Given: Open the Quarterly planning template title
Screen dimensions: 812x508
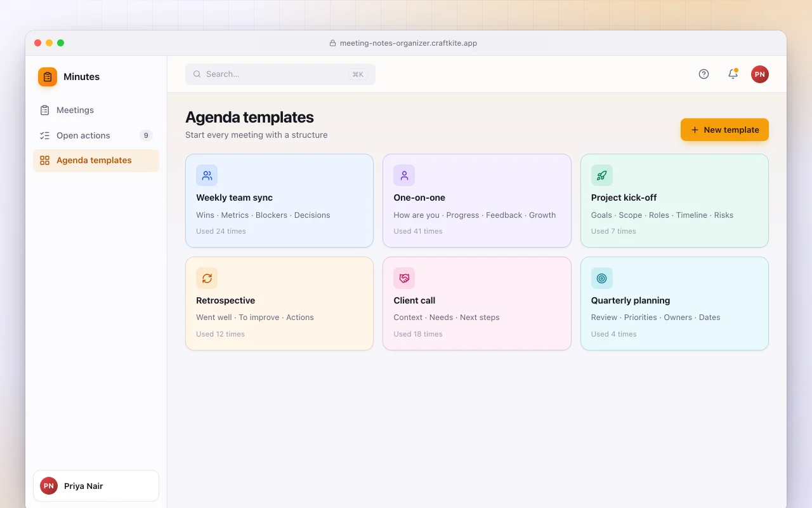Looking at the screenshot, I should pos(631,300).
